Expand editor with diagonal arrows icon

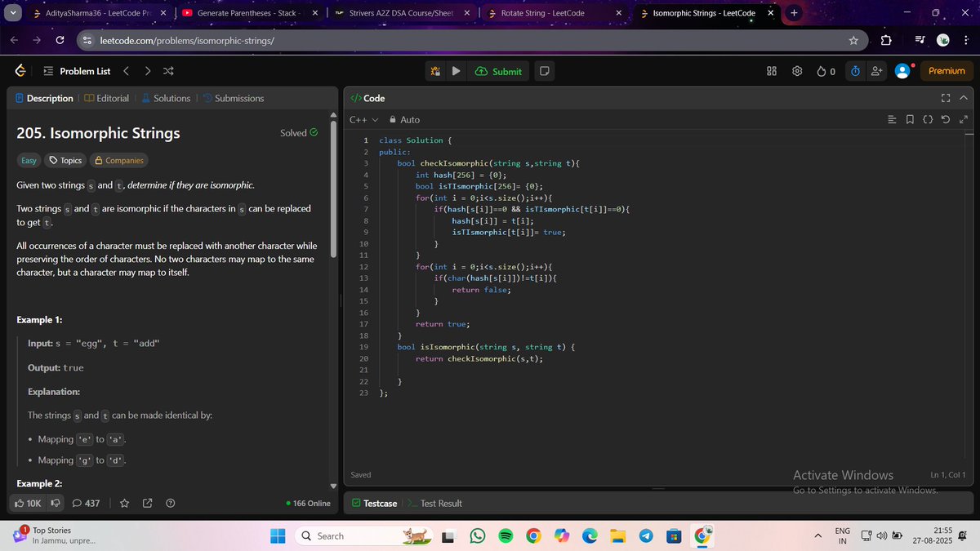963,120
